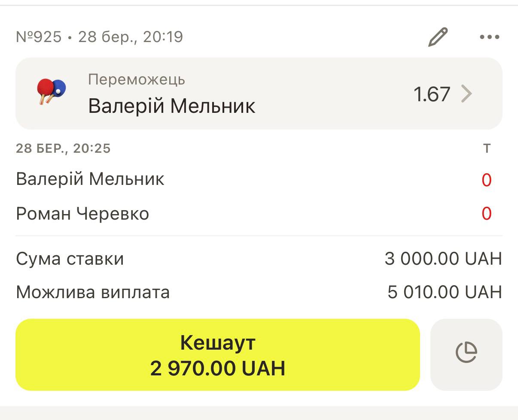Click the 1.67 odds value

[432, 94]
